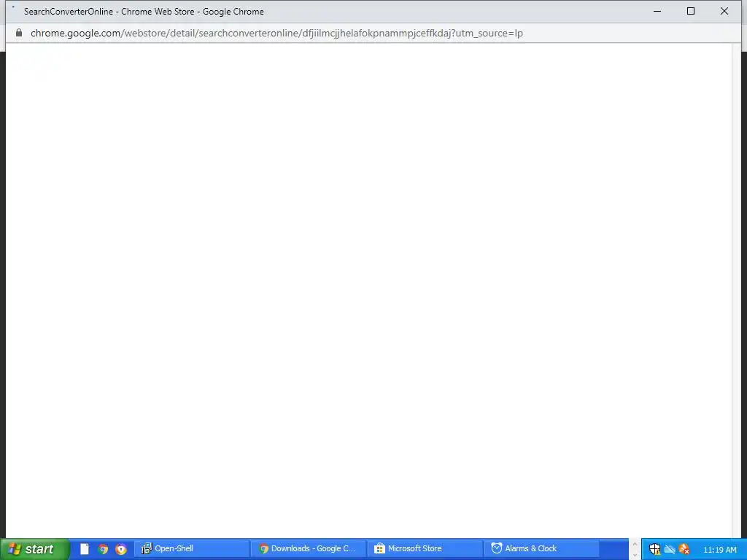This screenshot has height=560, width=747.
Task: Switch to Alarms & Clock taskbar button
Action: (542, 548)
